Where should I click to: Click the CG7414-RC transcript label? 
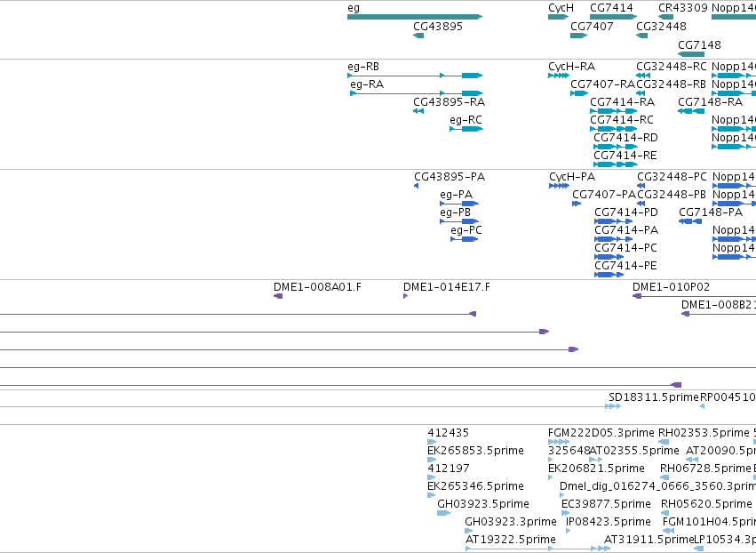[622, 120]
